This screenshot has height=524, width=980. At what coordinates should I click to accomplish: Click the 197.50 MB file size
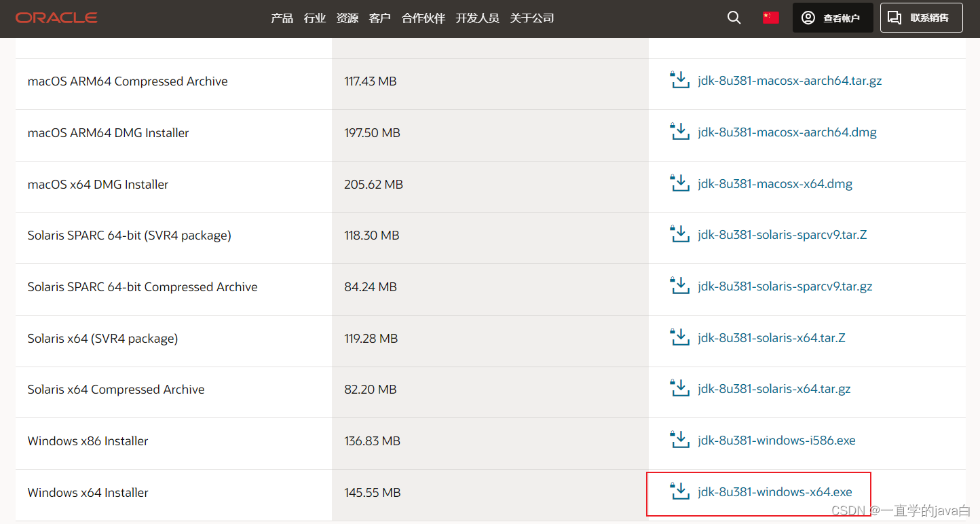[373, 133]
